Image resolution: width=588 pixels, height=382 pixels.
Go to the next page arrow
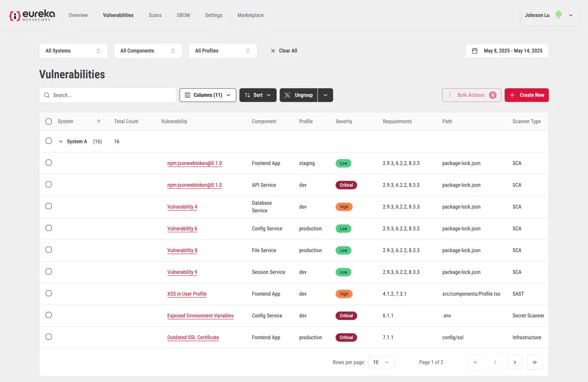[514, 362]
